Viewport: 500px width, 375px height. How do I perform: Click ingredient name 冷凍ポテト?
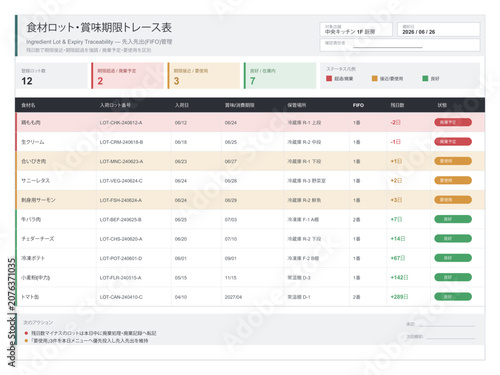[33, 258]
